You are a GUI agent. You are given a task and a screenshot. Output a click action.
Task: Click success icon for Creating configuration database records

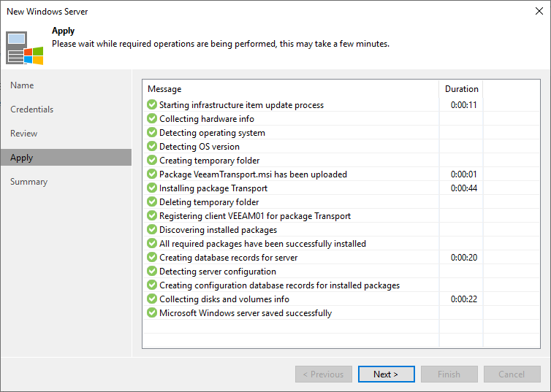[x=152, y=285]
